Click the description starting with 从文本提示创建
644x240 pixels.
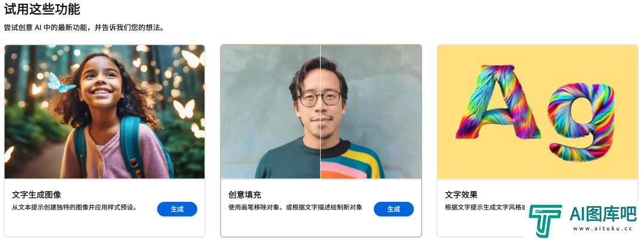pyautogui.click(x=74, y=208)
